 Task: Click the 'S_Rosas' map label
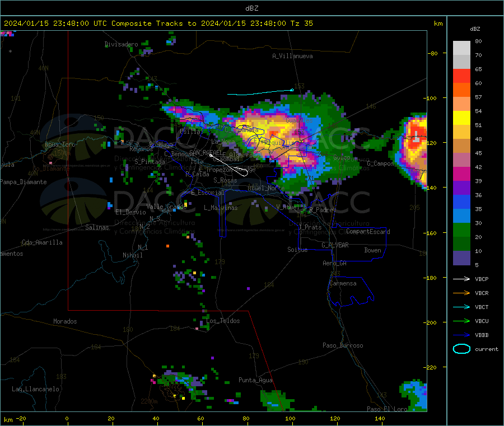[x=225, y=181]
